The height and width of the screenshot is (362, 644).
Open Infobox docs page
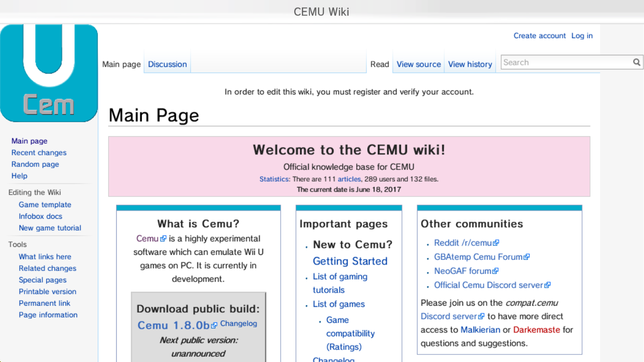[x=40, y=216]
